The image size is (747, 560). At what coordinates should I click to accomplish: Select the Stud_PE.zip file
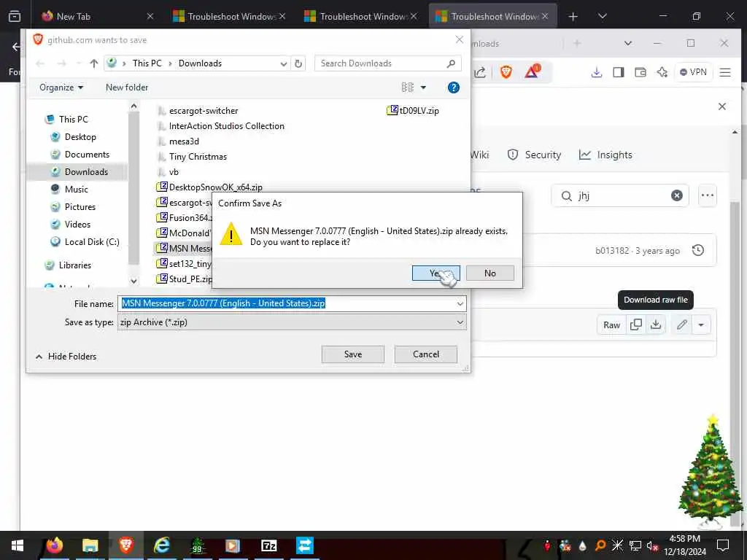pos(185,279)
